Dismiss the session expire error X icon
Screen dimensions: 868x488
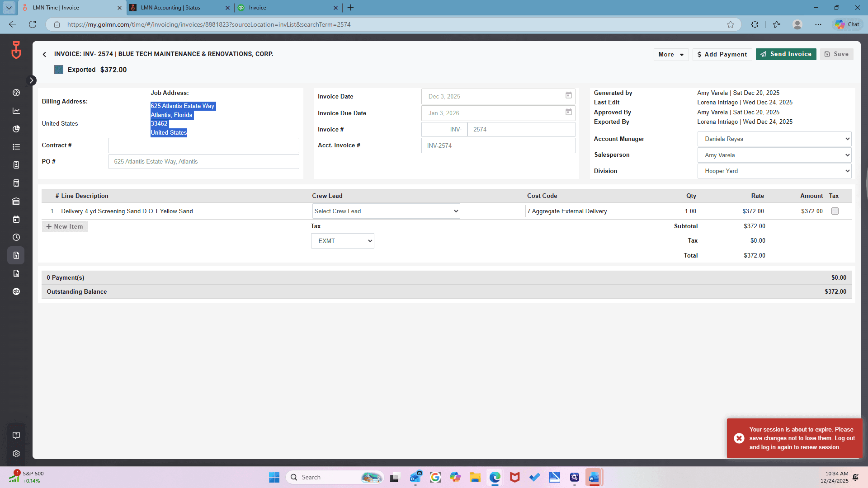click(739, 438)
